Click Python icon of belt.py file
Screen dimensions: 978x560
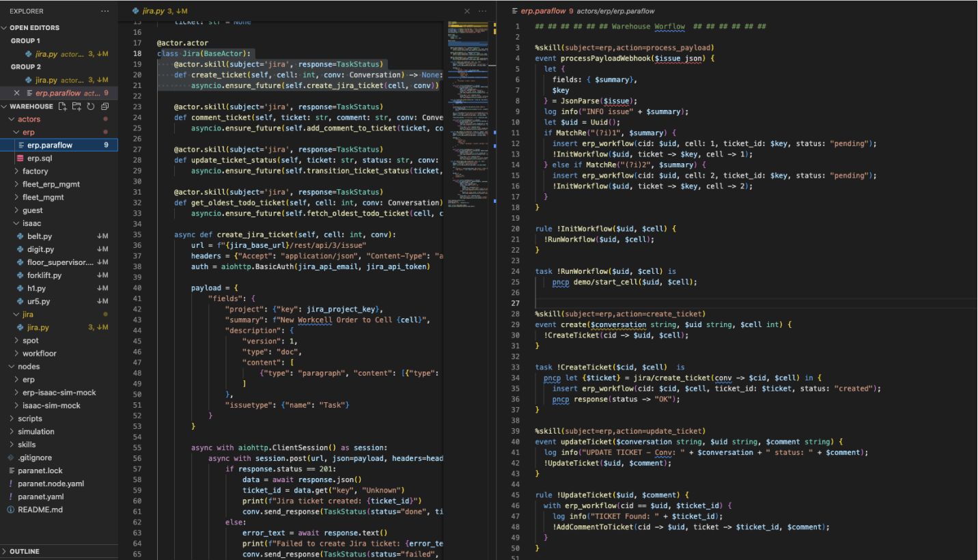point(20,236)
